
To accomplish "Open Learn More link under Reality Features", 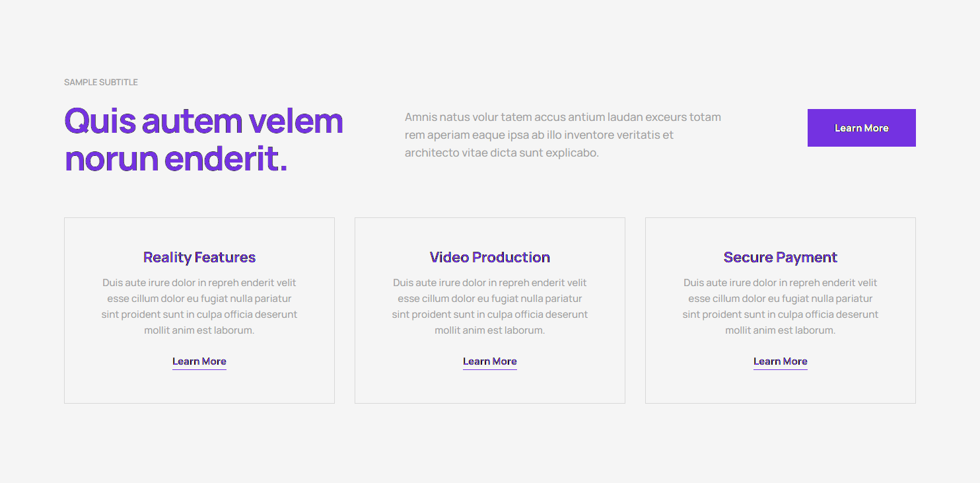I will click(199, 361).
